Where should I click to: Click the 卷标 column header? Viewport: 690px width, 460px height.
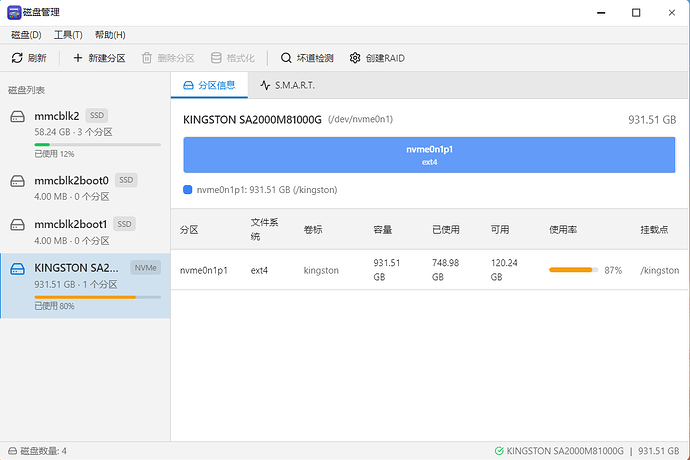(313, 230)
